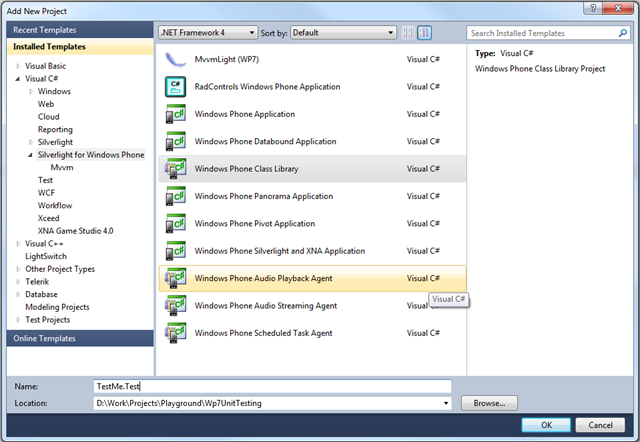The width and height of the screenshot is (640, 442).
Task: Click the Scheduled Task Agent template icon
Action: (x=176, y=333)
